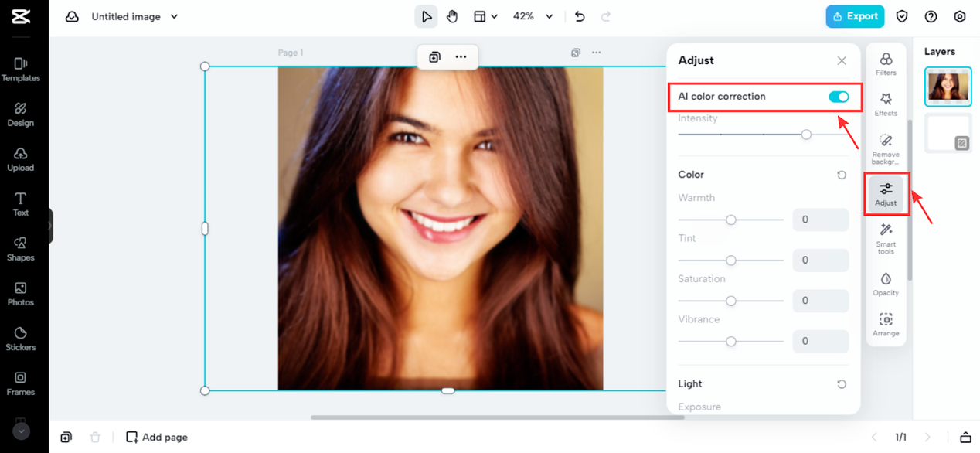Open the Shapes panel

(x=21, y=249)
